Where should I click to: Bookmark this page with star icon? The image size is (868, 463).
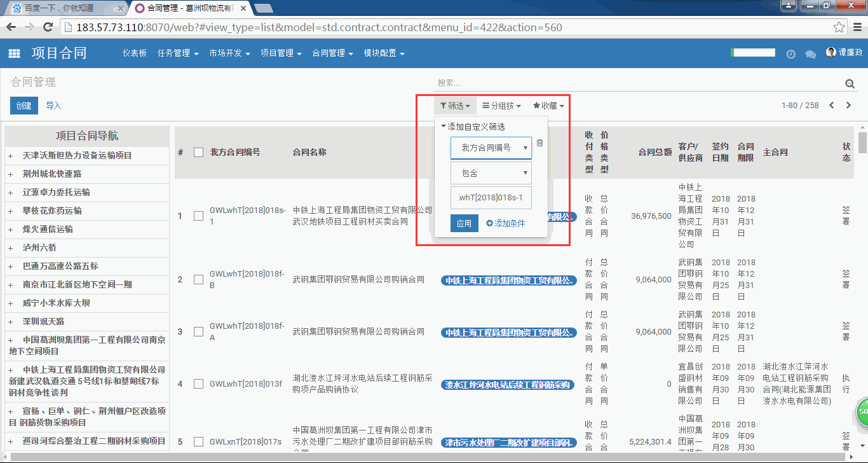click(x=839, y=28)
